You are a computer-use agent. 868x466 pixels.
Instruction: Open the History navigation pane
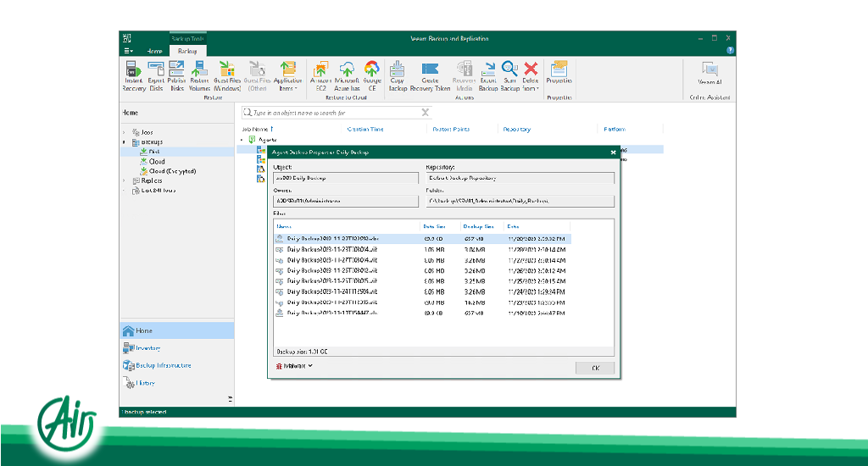(x=177, y=382)
